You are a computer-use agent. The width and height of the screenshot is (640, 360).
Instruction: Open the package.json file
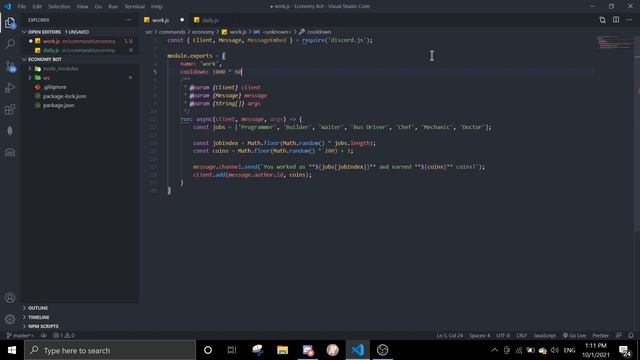click(58, 105)
